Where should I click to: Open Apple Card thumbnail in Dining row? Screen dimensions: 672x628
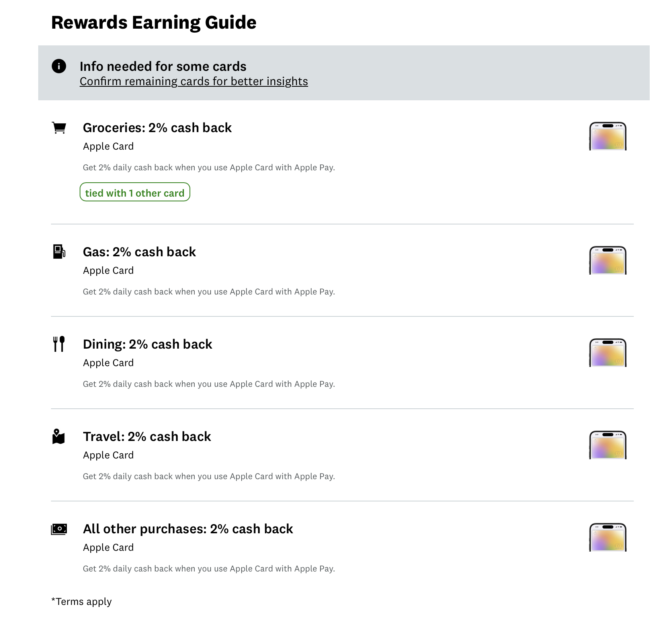608,353
